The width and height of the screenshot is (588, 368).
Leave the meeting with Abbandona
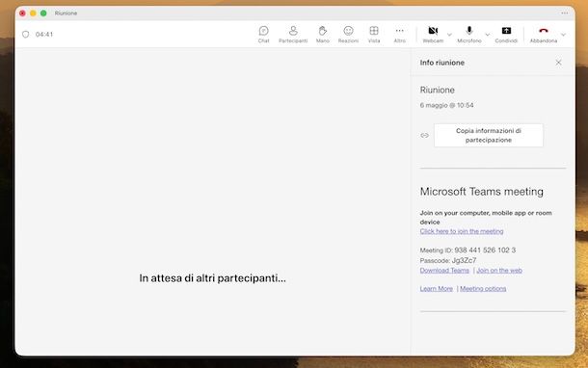pos(544,34)
